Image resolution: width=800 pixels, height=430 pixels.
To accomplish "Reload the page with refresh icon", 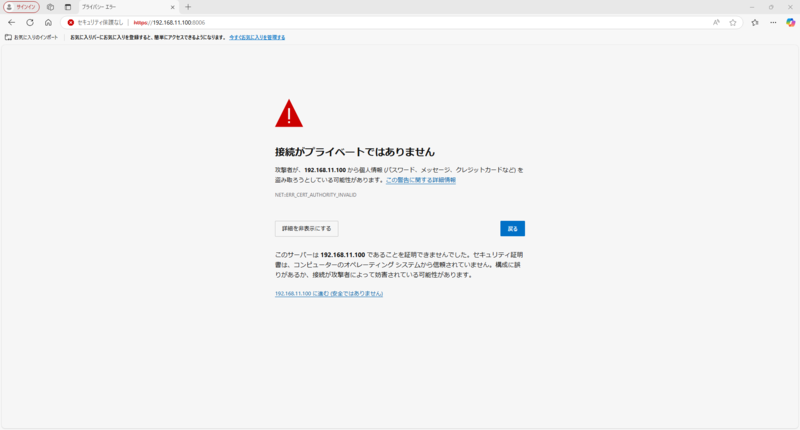I will pos(30,22).
